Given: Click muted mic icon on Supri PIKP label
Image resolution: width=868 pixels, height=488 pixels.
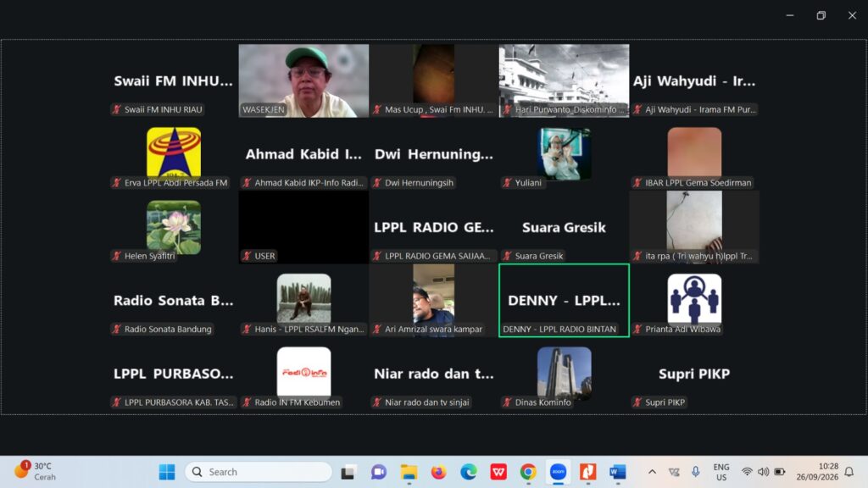Looking at the screenshot, I should [x=637, y=402].
